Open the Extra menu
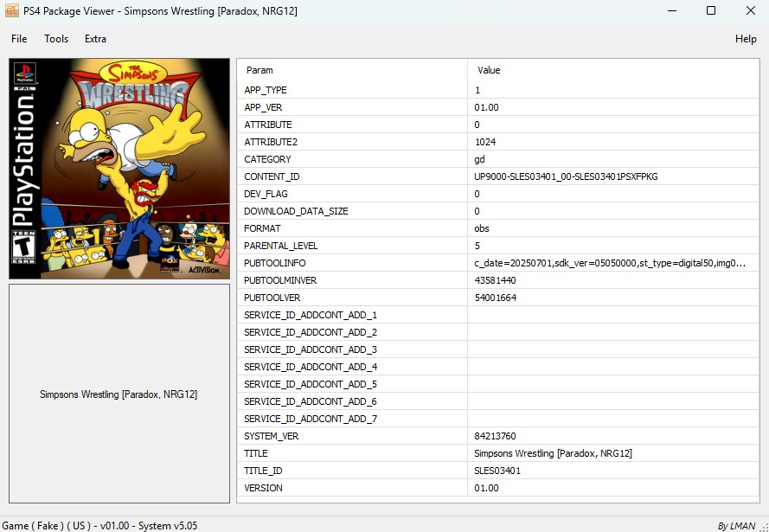The width and height of the screenshot is (769, 532). (x=95, y=39)
